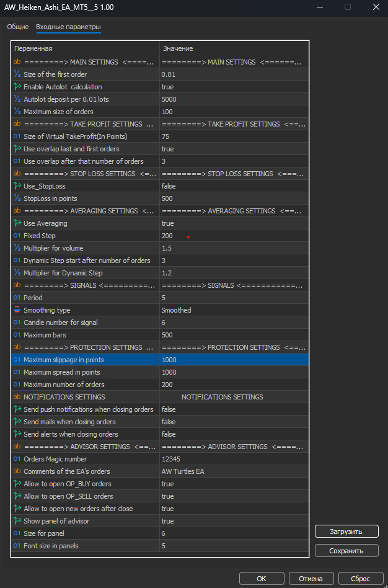Screen dimensions: 388x588
Task: Select the Входные параметры tab
Action: click(68, 27)
